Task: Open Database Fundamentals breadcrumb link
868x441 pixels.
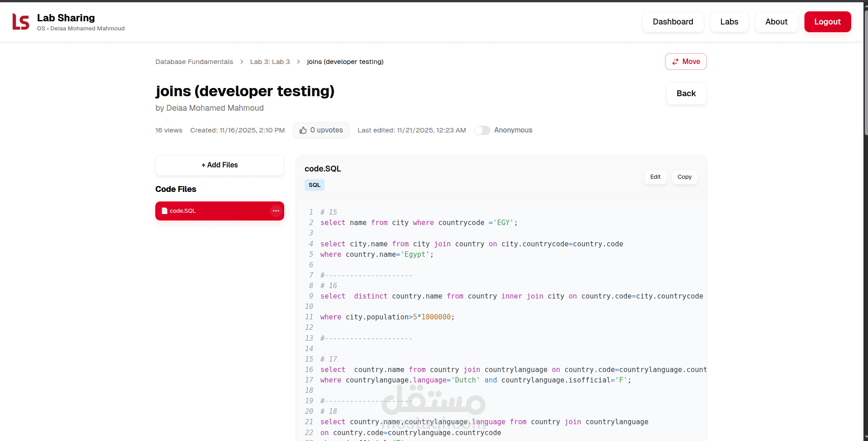Action: (194, 62)
